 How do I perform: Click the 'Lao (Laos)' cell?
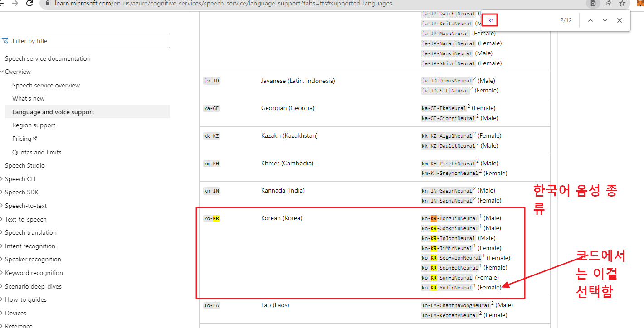(275, 305)
